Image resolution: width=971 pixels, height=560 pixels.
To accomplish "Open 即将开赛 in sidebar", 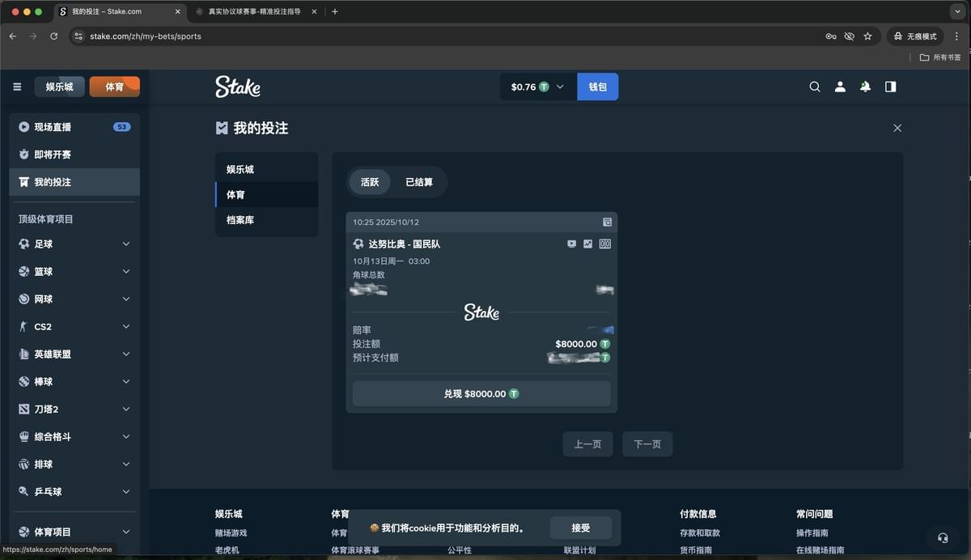I will tap(74, 155).
